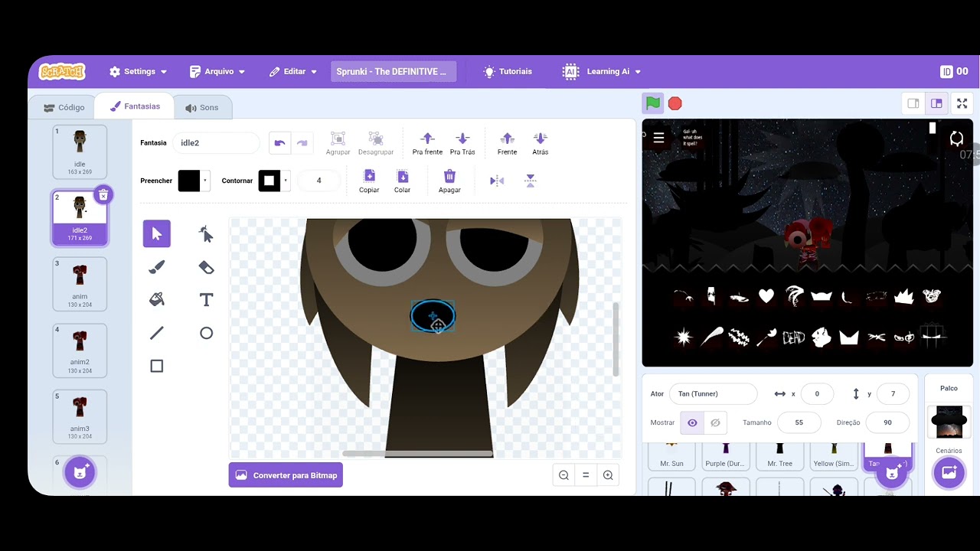This screenshot has width=980, height=551.
Task: Switch to the small stage layout
Action: pyautogui.click(x=913, y=103)
